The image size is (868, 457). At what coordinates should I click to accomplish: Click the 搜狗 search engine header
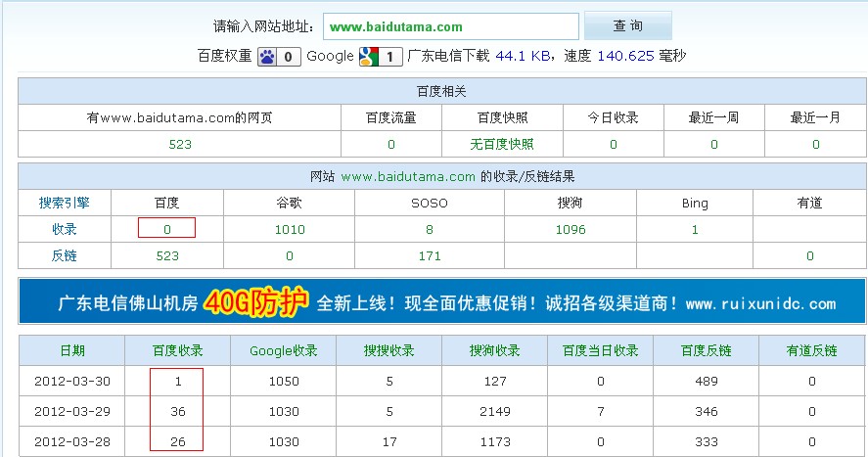[x=571, y=203]
